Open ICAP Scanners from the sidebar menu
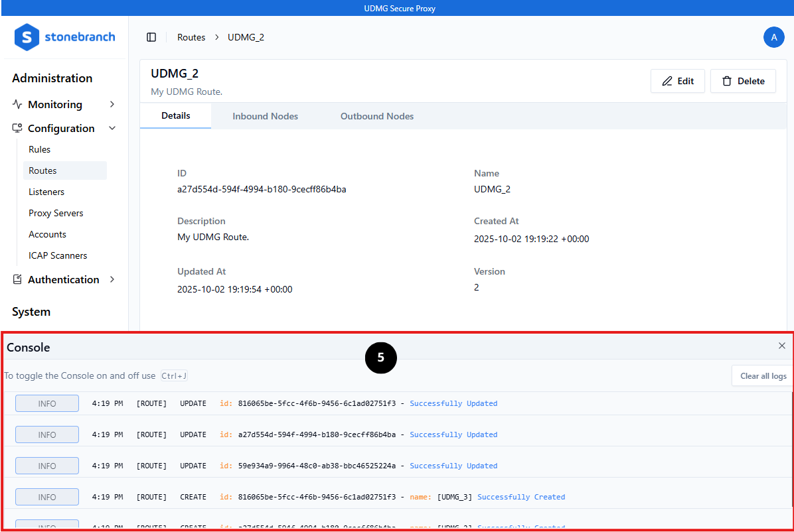 point(58,255)
